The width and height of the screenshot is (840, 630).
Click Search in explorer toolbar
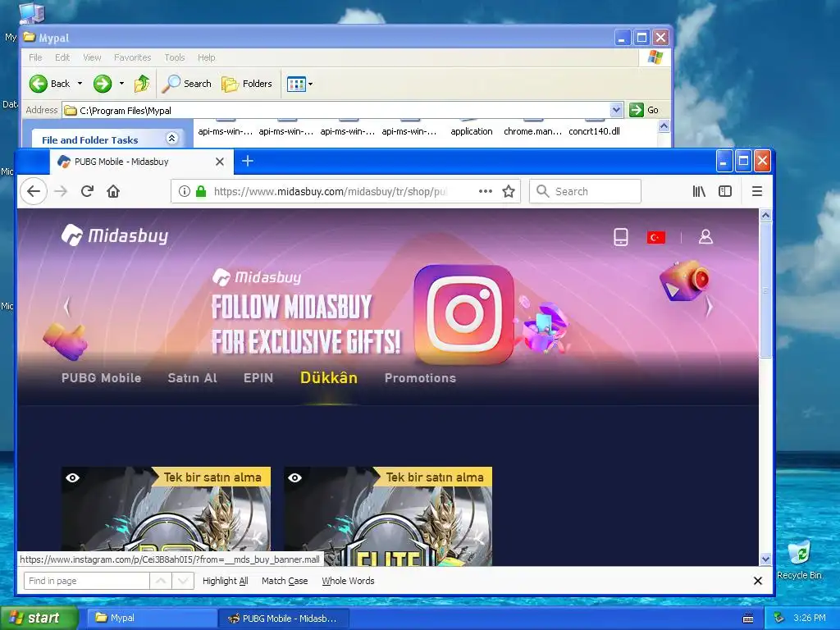187,84
